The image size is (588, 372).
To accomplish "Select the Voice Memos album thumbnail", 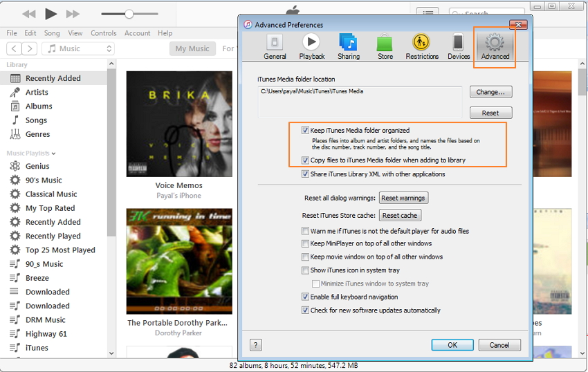I will [178, 123].
